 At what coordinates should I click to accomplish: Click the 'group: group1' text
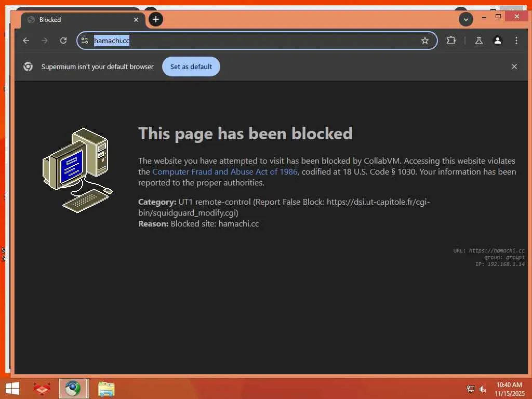coord(504,257)
